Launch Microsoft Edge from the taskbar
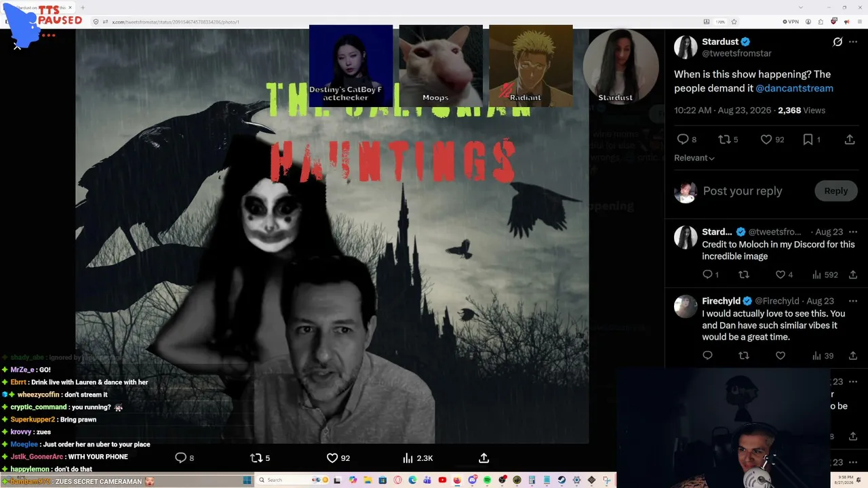 tap(412, 480)
